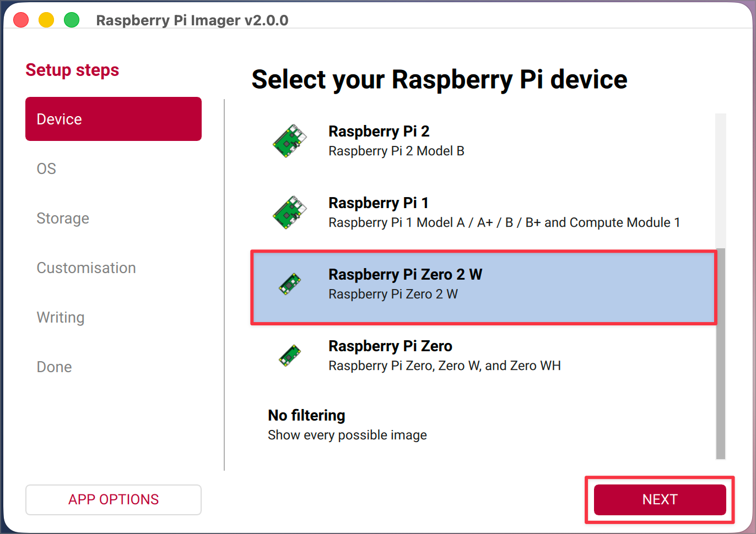Open the Storage setup step
The image size is (756, 534).
point(63,218)
